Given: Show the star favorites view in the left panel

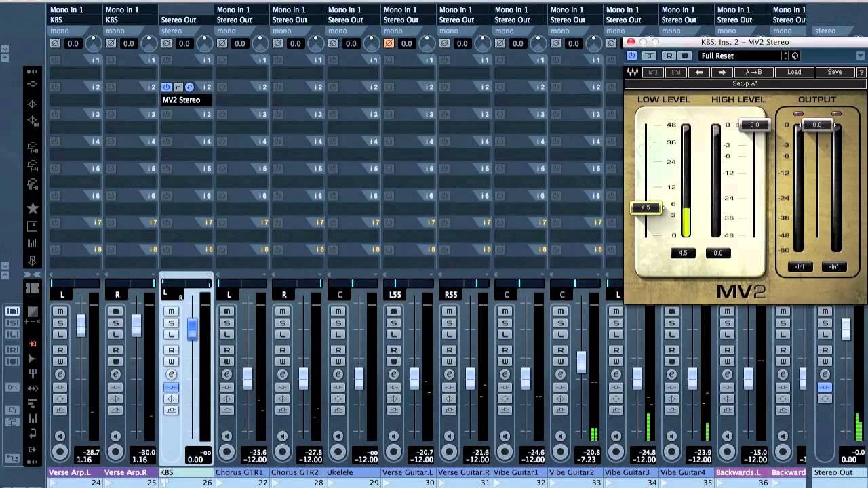Looking at the screenshot, I should [x=32, y=209].
